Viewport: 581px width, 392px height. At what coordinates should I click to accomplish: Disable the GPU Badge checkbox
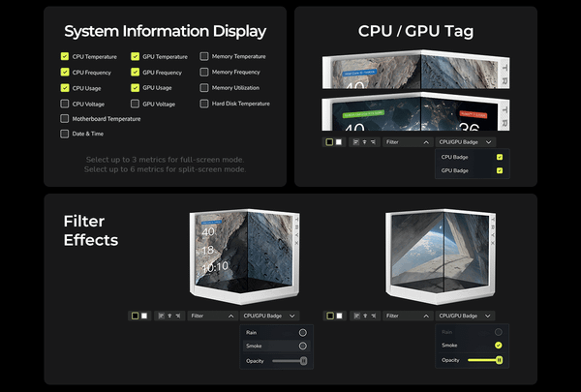500,170
